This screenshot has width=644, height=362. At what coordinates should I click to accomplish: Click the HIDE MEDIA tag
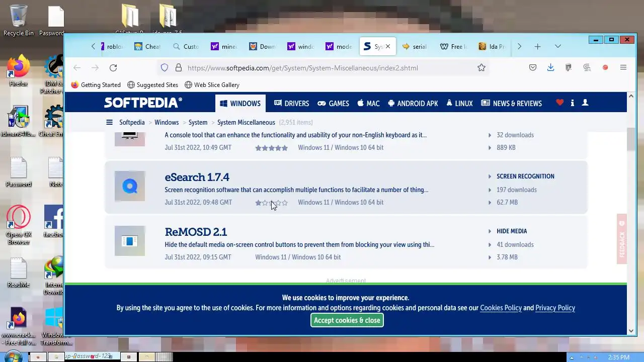[x=512, y=231]
